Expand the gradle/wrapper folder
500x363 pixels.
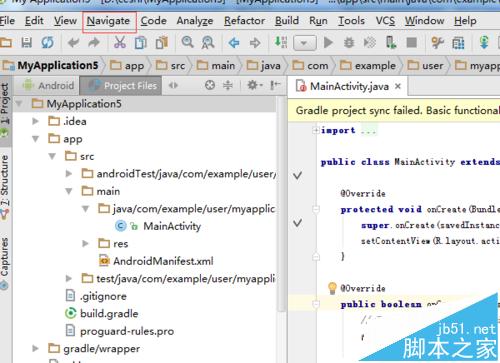pyautogui.click(x=35, y=349)
